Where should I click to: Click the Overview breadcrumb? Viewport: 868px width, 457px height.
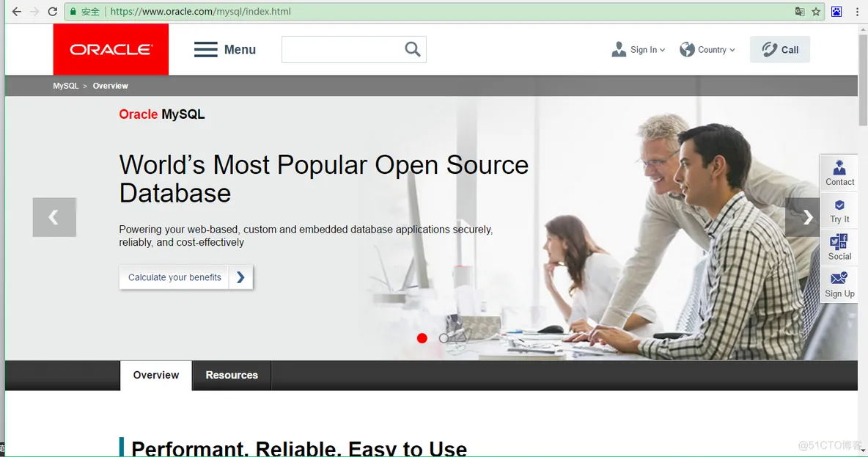[x=110, y=86]
